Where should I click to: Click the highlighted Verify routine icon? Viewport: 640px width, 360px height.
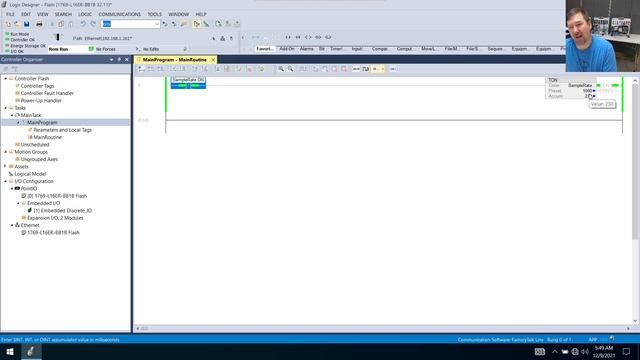click(x=197, y=24)
